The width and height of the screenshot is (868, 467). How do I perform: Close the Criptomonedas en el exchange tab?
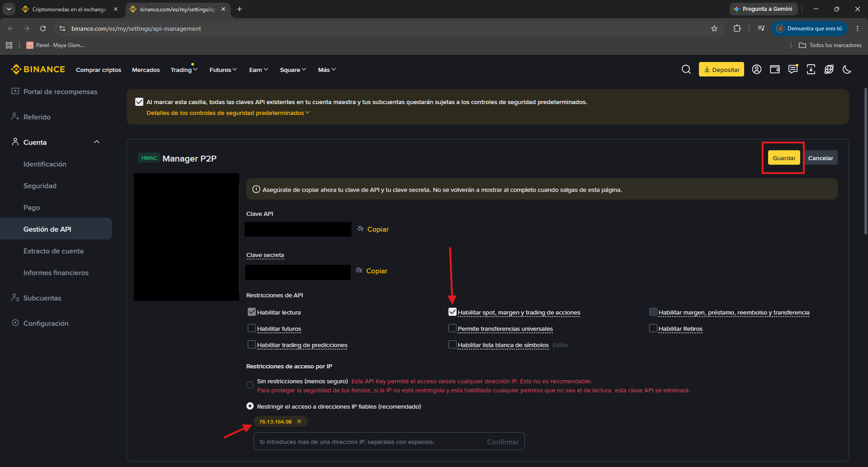[x=116, y=9]
